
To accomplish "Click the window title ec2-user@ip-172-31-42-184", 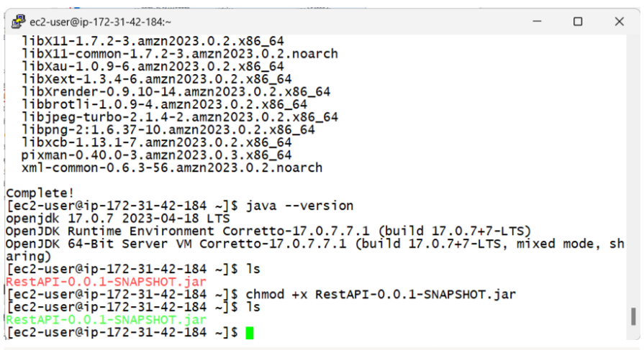I will (x=100, y=22).
